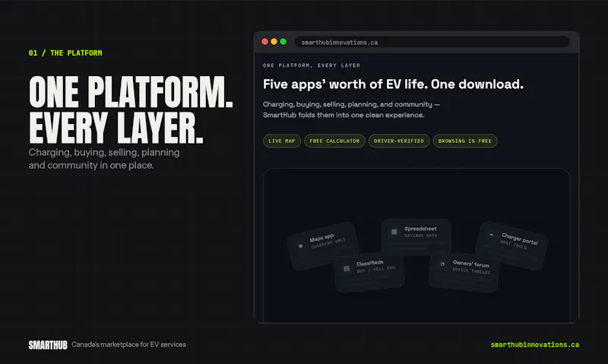The image size is (608, 364).
Task: Open the Classifieds buy/sell EVs card
Action: 369,272
